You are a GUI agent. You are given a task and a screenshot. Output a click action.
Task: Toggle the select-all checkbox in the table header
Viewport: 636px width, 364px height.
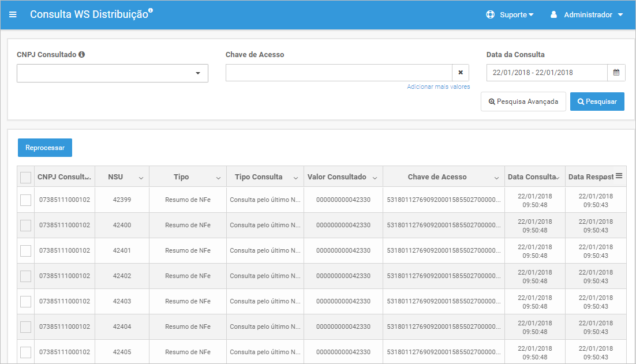[x=25, y=177]
